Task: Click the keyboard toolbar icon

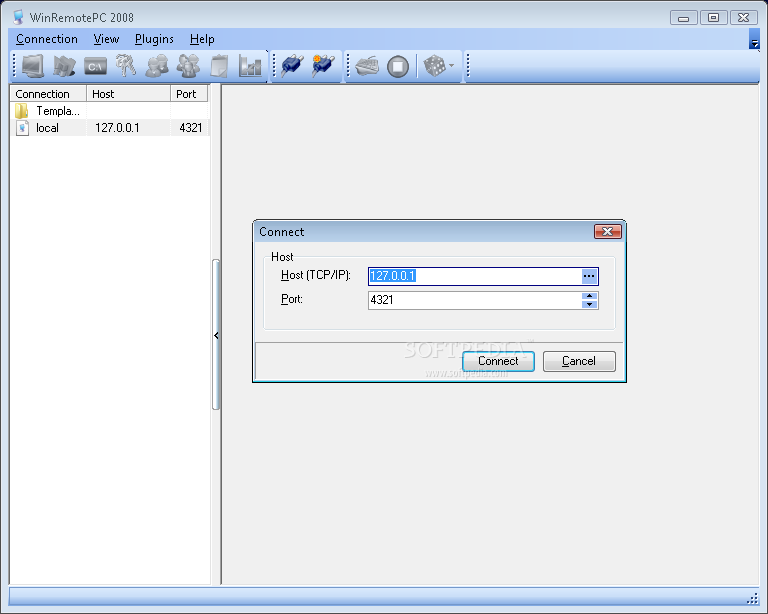Action: pyautogui.click(x=367, y=66)
